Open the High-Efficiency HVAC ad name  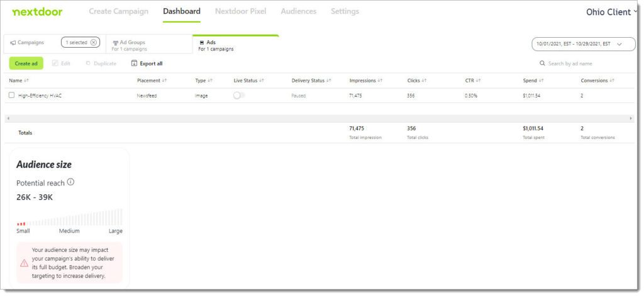tap(40, 96)
